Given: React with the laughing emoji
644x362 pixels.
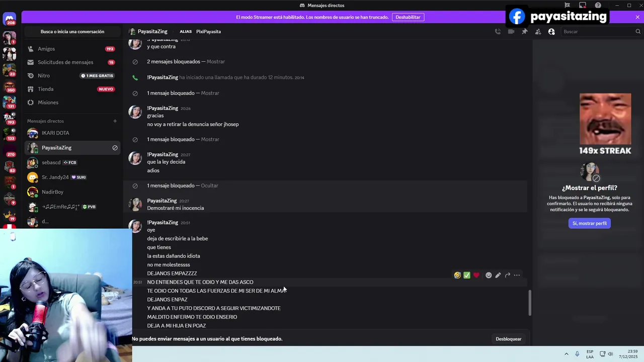Looking at the screenshot, I should [x=457, y=276].
